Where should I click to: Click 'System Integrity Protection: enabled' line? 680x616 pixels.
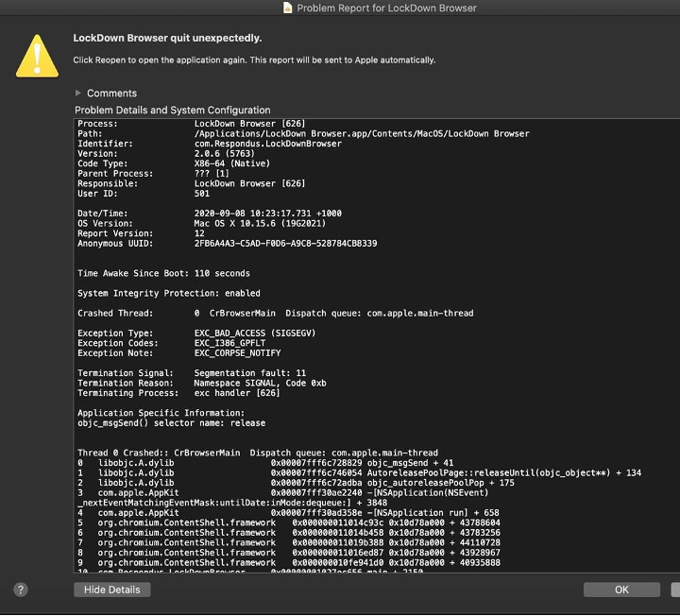point(169,293)
